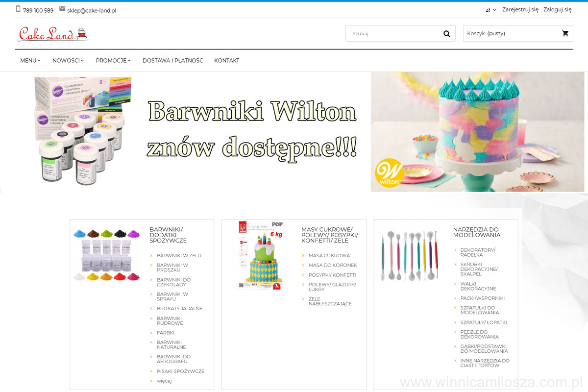Click the email envelope icon
Screen dimensions: 588x392
click(x=62, y=9)
